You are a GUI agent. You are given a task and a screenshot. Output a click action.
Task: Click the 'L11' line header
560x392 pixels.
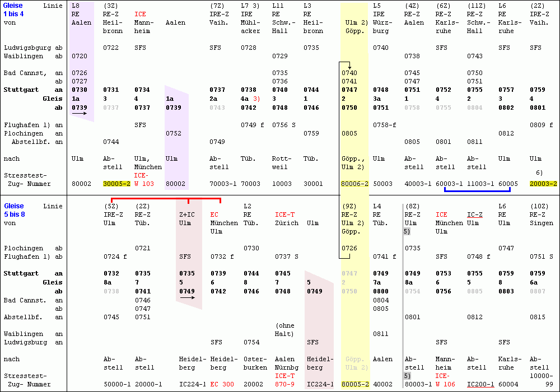click(278, 6)
